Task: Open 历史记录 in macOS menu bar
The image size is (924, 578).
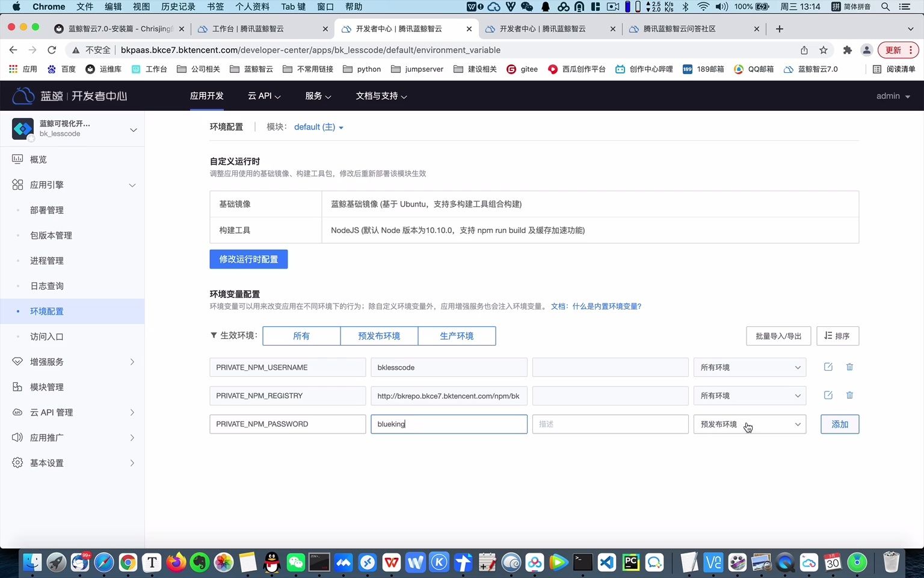Action: click(x=178, y=7)
